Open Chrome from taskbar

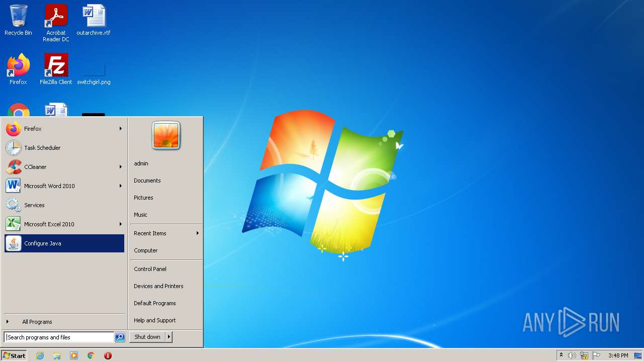[x=91, y=355]
